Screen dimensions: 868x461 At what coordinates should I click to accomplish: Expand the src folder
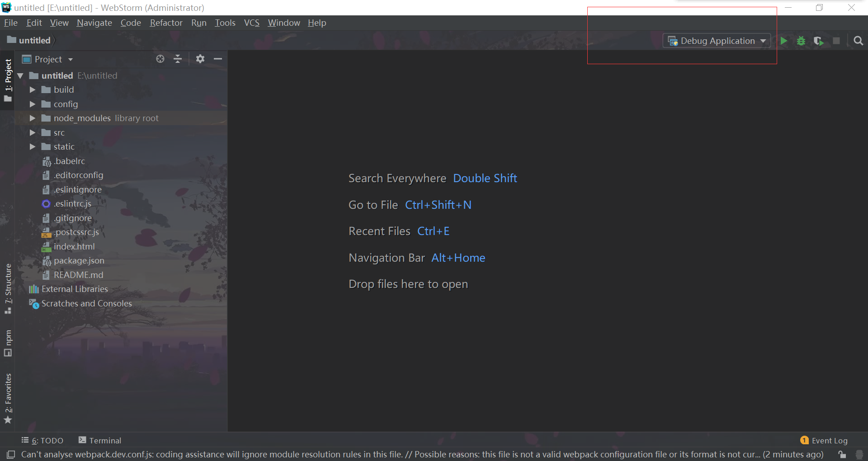pos(32,132)
